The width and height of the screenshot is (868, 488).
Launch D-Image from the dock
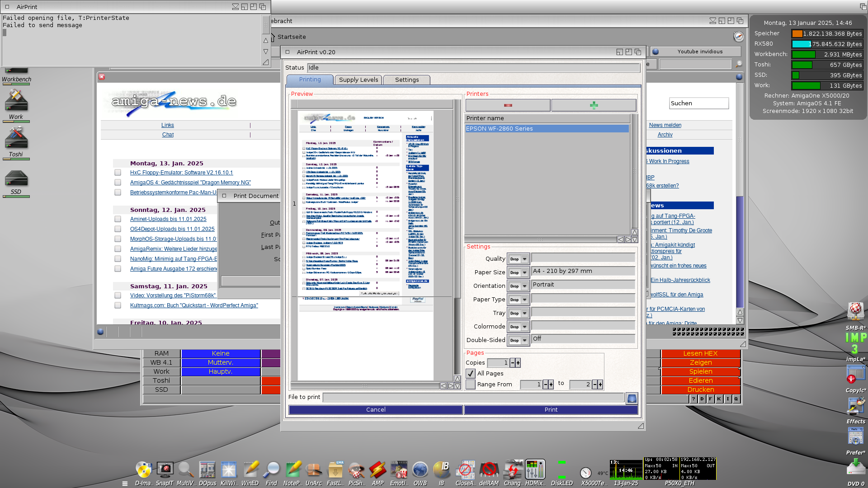[x=144, y=470]
